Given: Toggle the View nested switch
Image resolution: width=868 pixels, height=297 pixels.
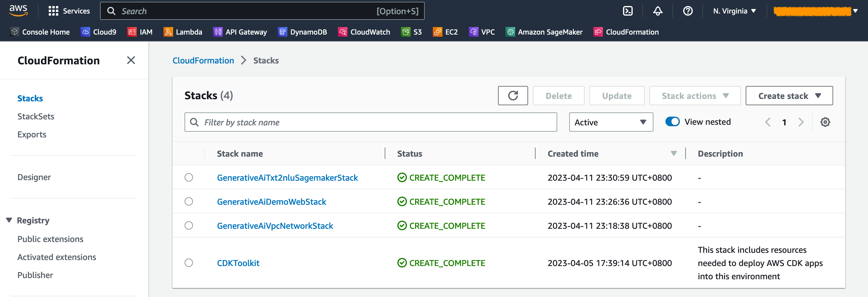Looking at the screenshot, I should (x=672, y=122).
